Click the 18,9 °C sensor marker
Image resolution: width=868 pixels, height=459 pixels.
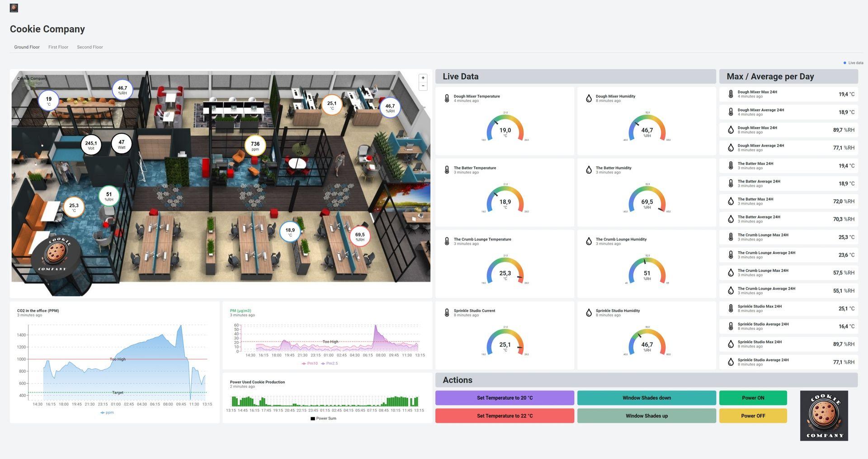click(x=290, y=232)
